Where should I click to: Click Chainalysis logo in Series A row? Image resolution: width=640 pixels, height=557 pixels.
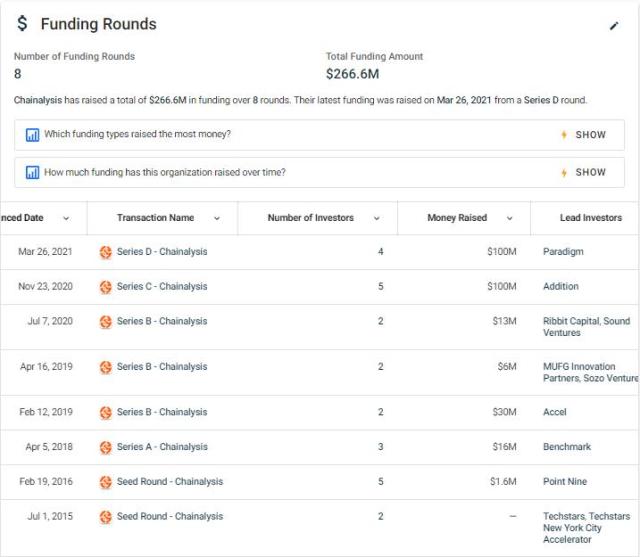106,447
